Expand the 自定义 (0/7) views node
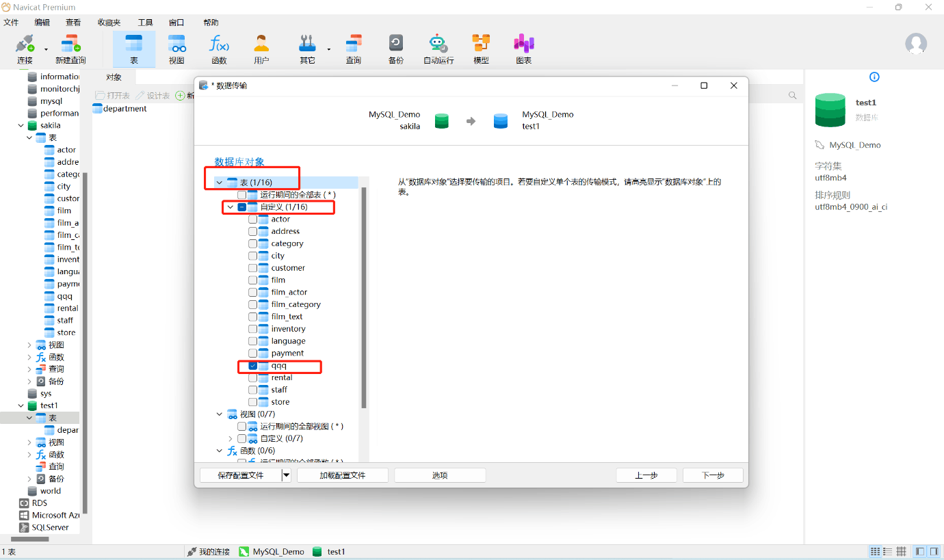This screenshot has height=560, width=944. pyautogui.click(x=231, y=438)
